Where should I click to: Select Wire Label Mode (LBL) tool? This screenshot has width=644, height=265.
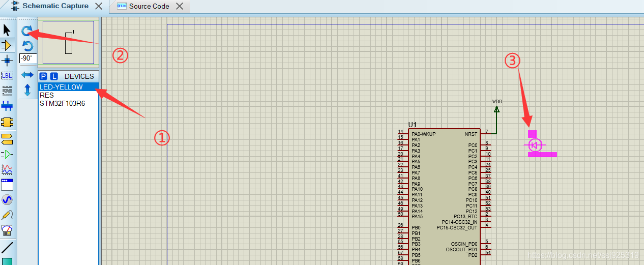click(7, 76)
